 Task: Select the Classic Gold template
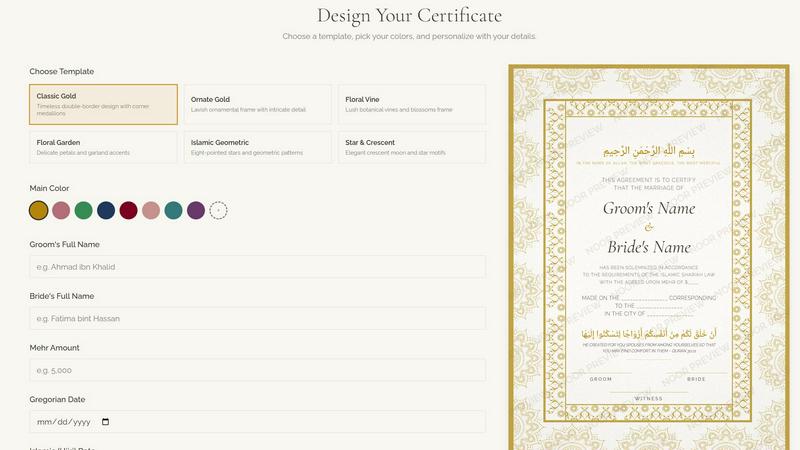pyautogui.click(x=104, y=105)
